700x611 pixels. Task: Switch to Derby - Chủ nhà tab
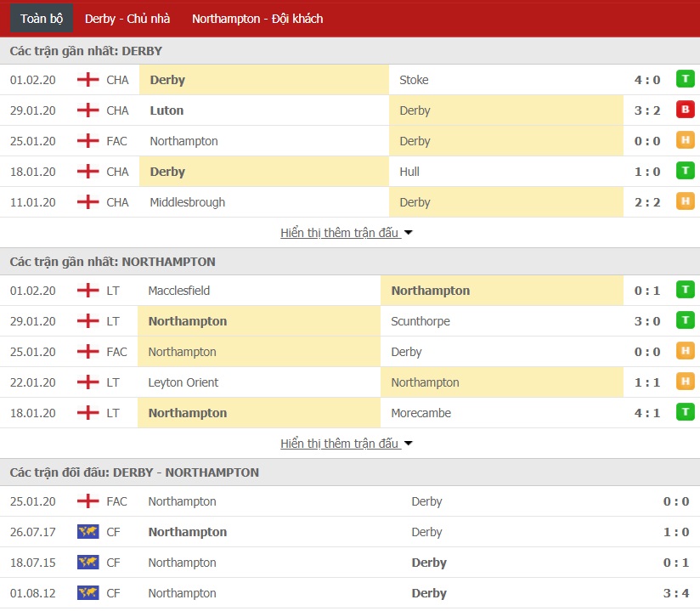[x=127, y=19]
